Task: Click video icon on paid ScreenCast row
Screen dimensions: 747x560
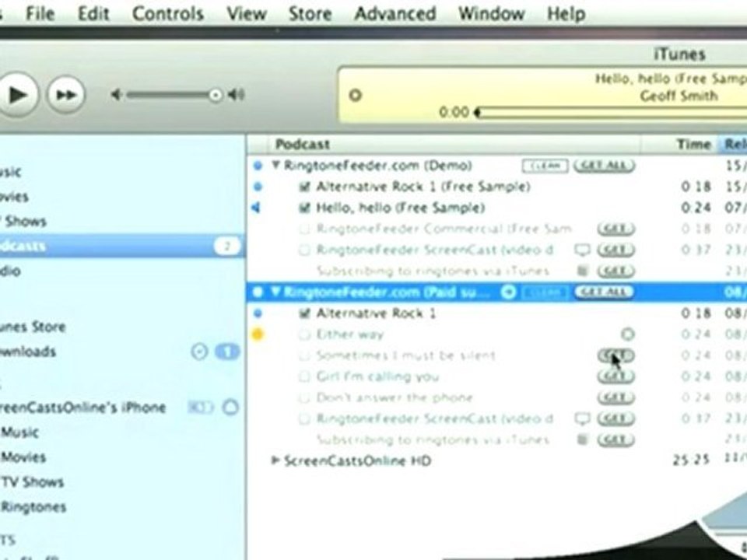Action: click(582, 418)
